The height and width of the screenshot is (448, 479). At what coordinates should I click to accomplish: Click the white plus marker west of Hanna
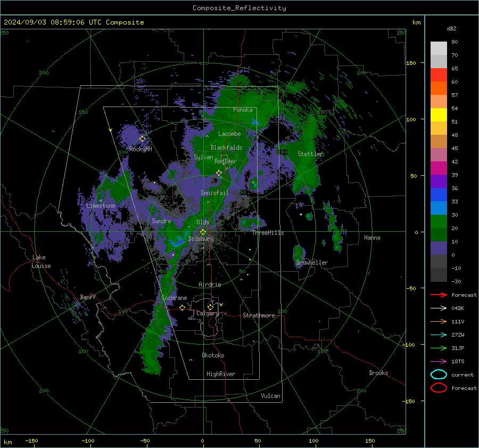point(301,214)
